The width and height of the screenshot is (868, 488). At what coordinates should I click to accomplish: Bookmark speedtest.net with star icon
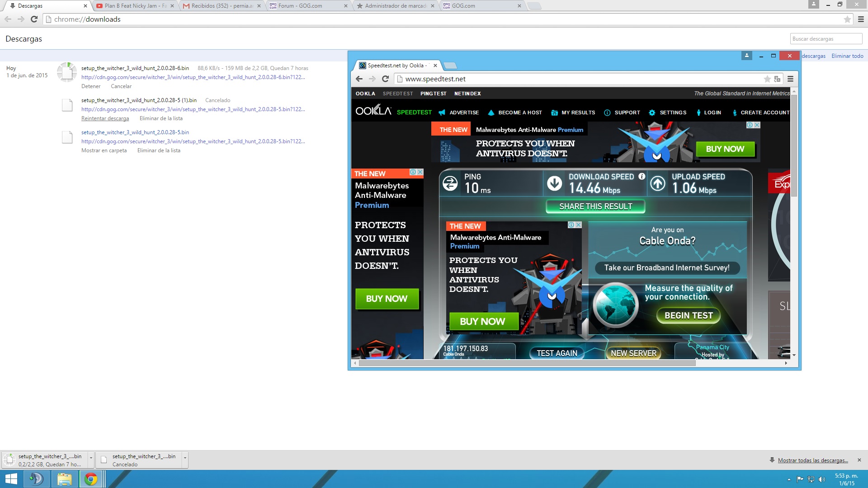click(767, 79)
